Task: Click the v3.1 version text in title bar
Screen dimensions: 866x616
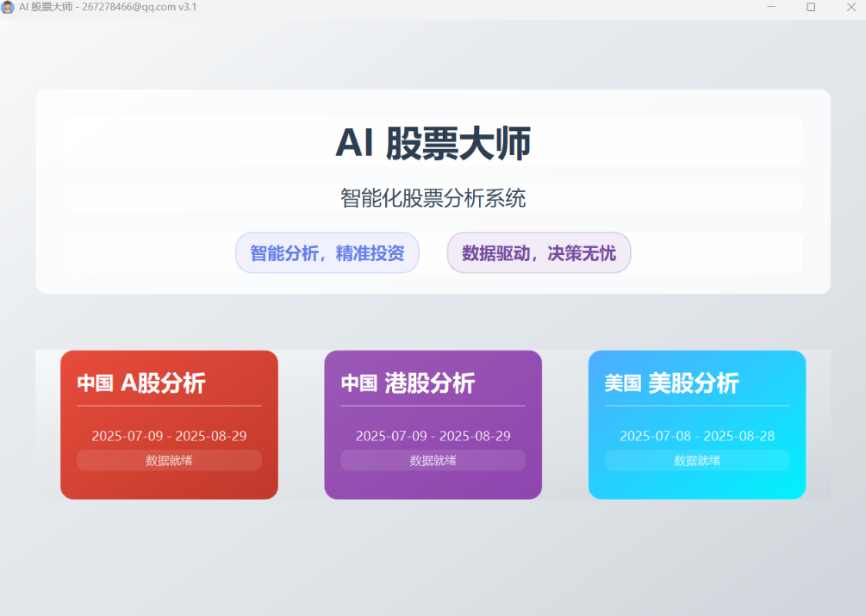Action: tap(187, 7)
